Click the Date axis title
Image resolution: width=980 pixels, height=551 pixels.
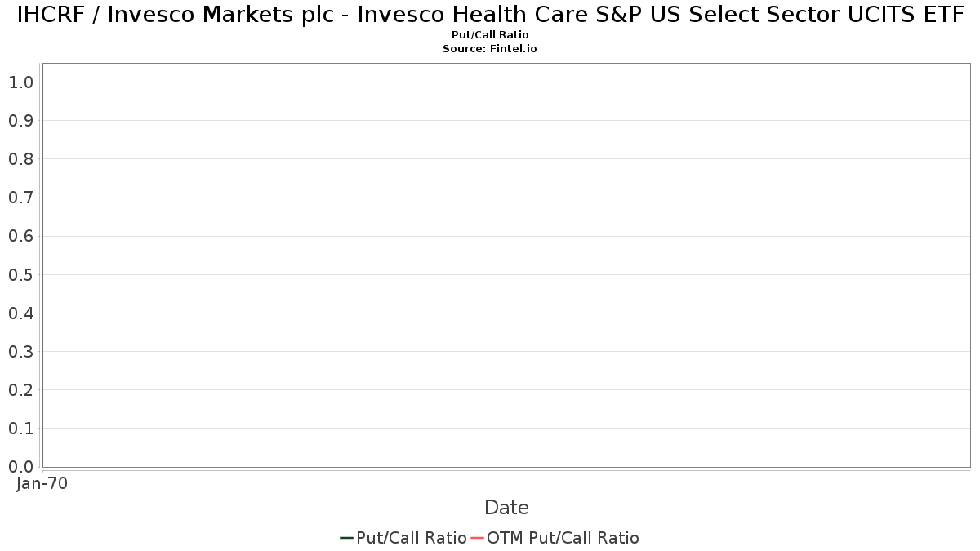point(506,508)
